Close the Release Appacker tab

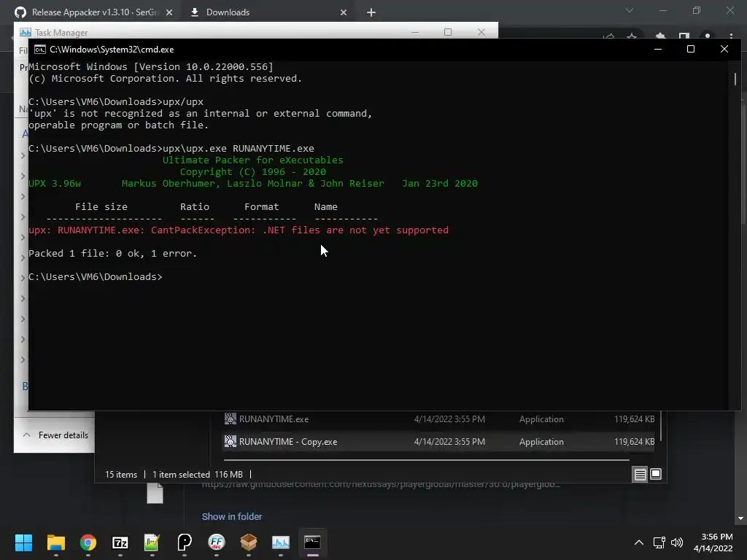(169, 12)
